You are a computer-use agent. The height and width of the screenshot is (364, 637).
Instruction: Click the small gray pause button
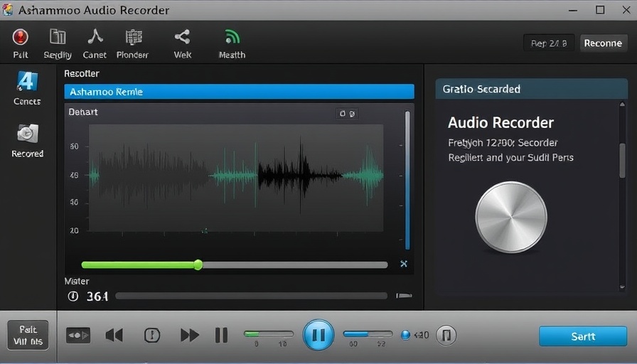click(x=221, y=335)
